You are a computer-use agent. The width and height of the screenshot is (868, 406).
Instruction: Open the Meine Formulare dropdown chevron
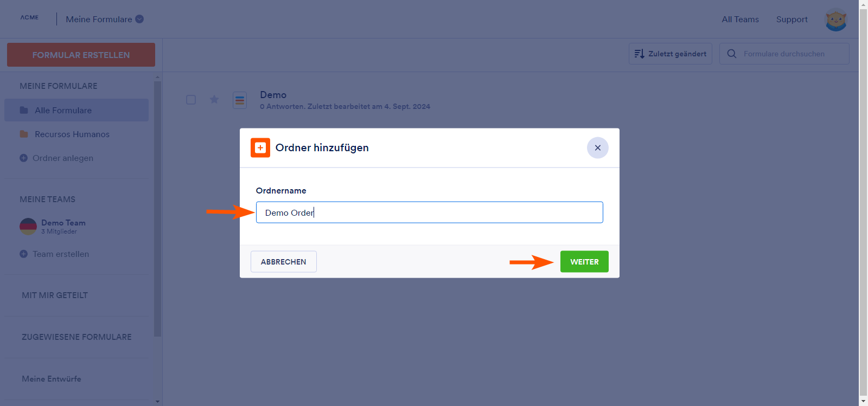[x=139, y=19]
